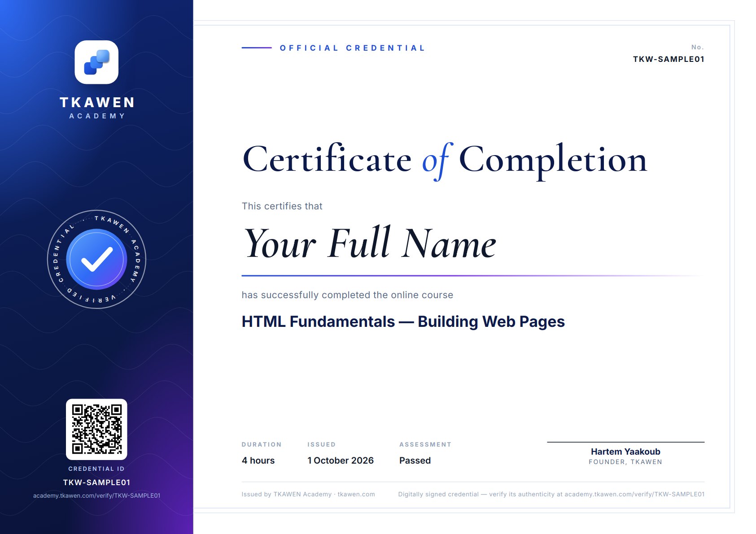Click the 'Issued by TKAWEN Academy · tkawen.com' footer text
This screenshot has height=534, width=756.
coord(308,494)
